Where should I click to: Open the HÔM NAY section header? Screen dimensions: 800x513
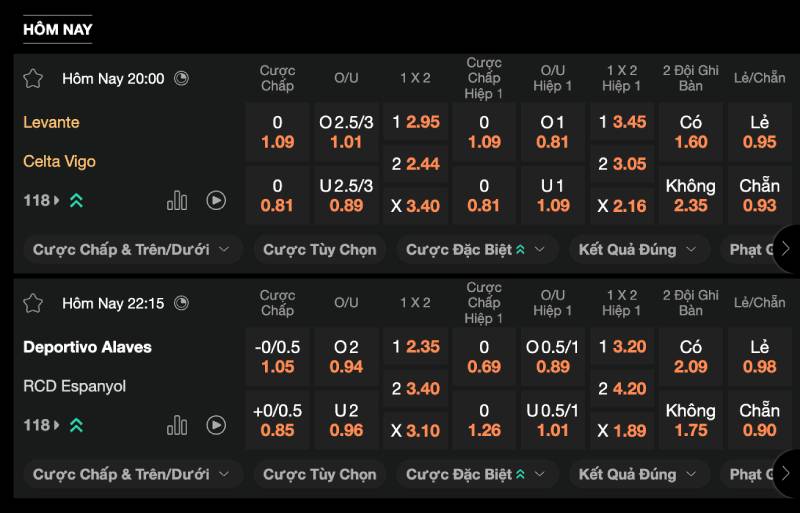[x=57, y=29]
